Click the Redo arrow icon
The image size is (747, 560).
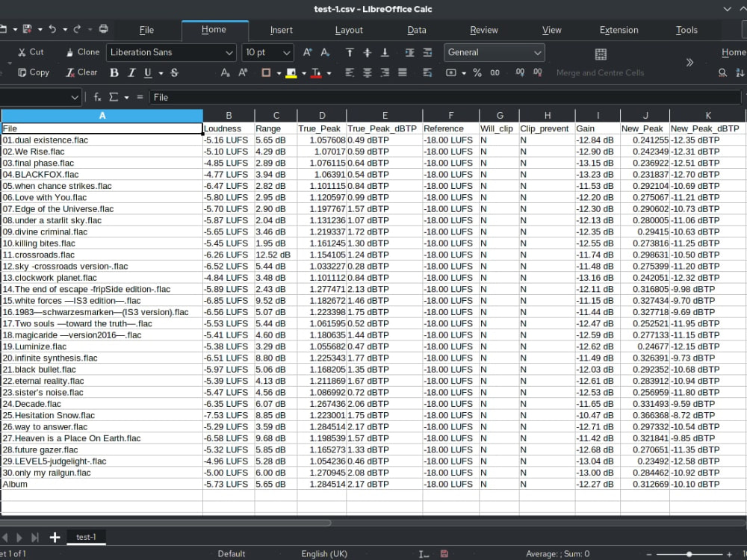[x=77, y=30]
